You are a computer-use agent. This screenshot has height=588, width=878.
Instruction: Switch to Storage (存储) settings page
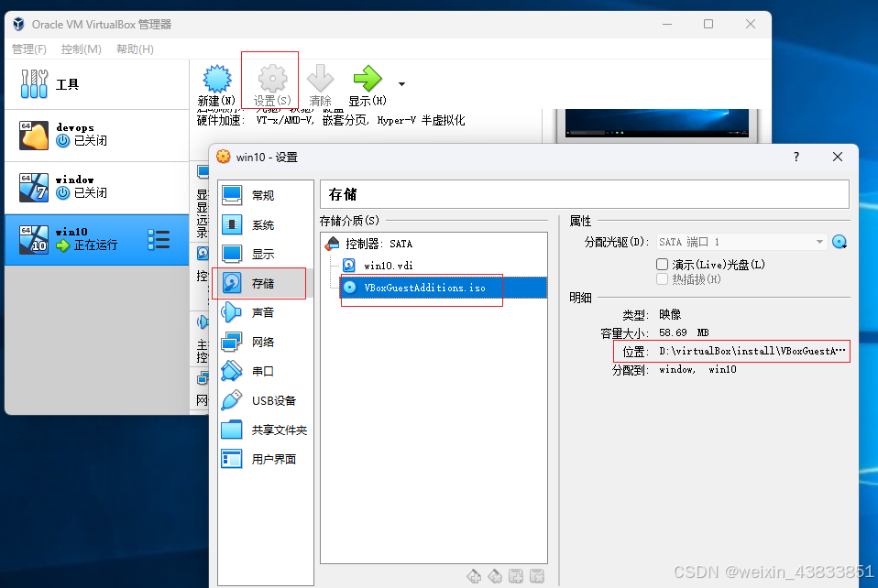(264, 284)
